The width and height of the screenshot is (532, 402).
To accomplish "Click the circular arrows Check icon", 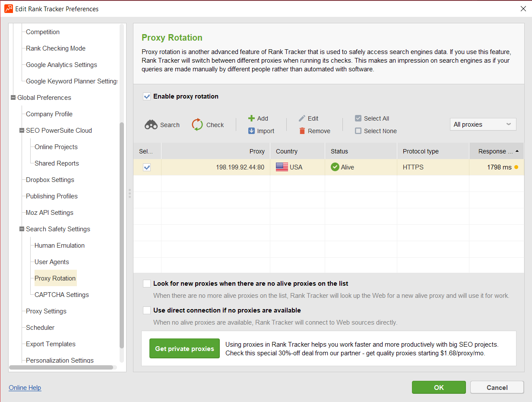I will tap(197, 124).
